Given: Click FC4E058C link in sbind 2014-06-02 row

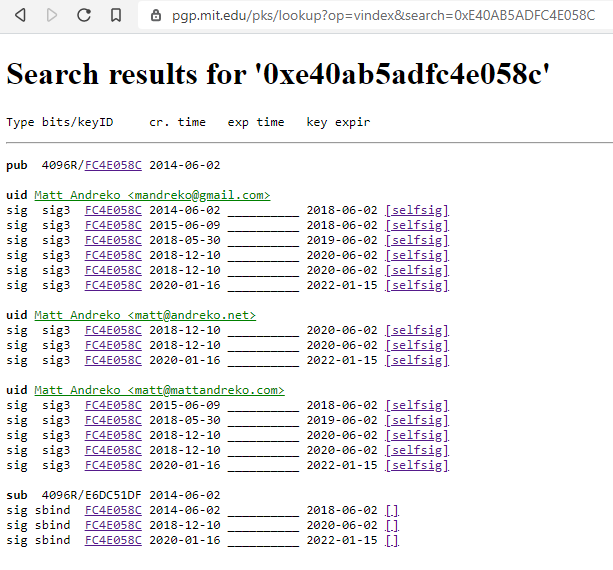Looking at the screenshot, I should tap(113, 510).
